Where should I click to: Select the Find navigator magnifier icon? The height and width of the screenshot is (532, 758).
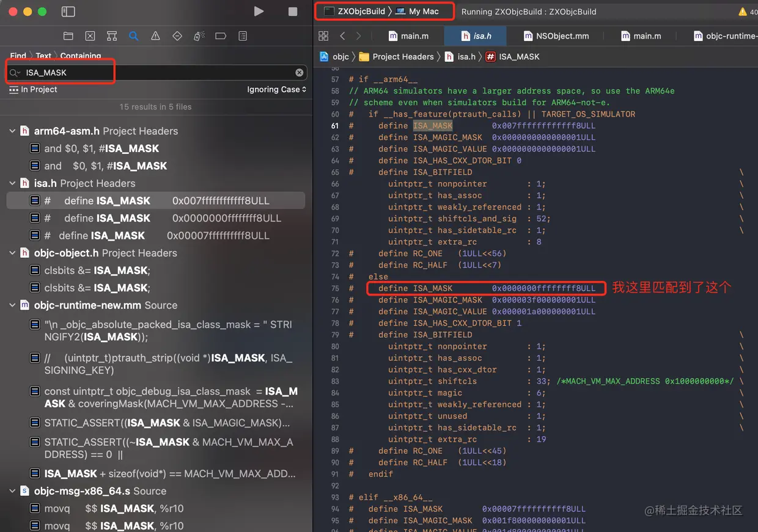(x=134, y=36)
